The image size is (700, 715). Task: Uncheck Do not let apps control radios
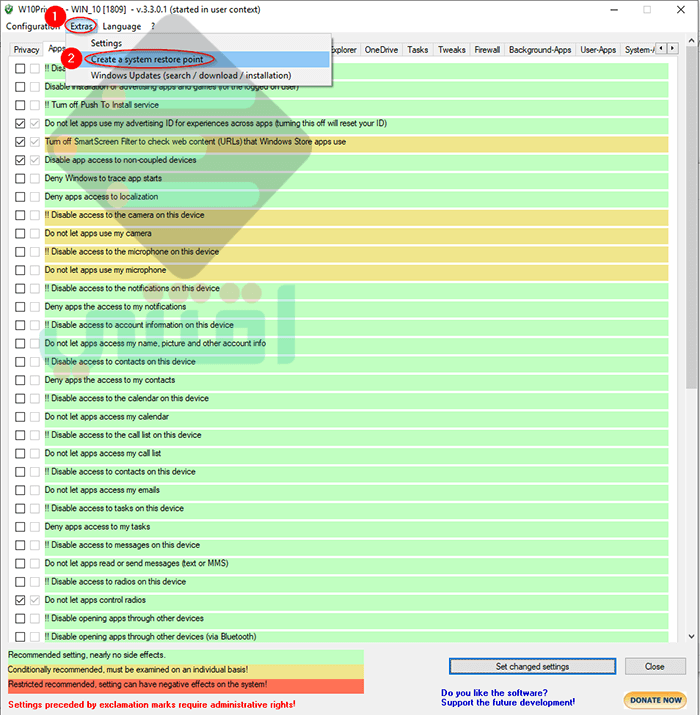(x=20, y=600)
